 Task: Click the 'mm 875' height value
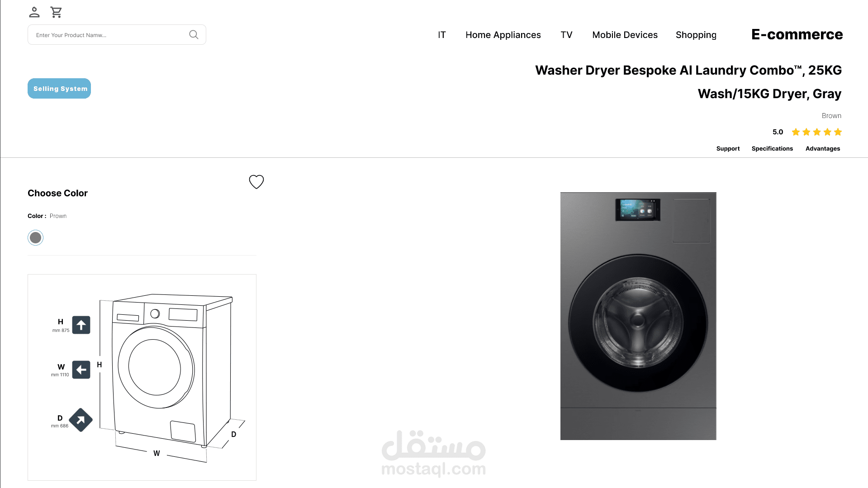(x=61, y=331)
